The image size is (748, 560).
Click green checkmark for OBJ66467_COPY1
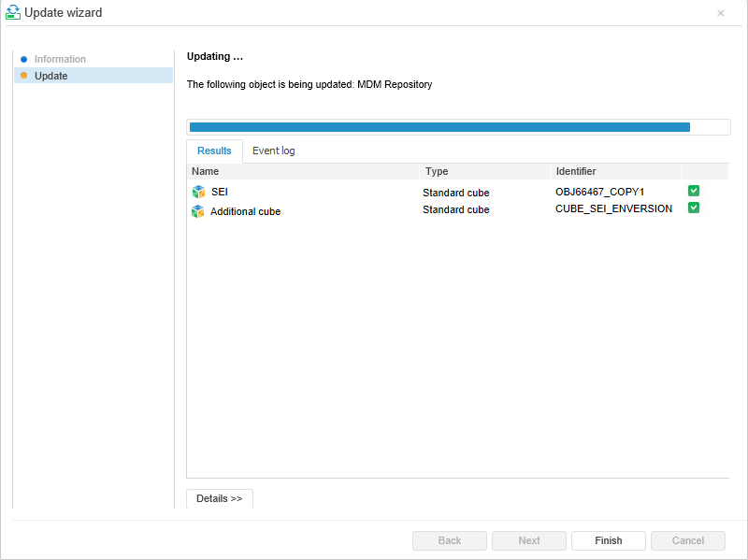coord(694,191)
